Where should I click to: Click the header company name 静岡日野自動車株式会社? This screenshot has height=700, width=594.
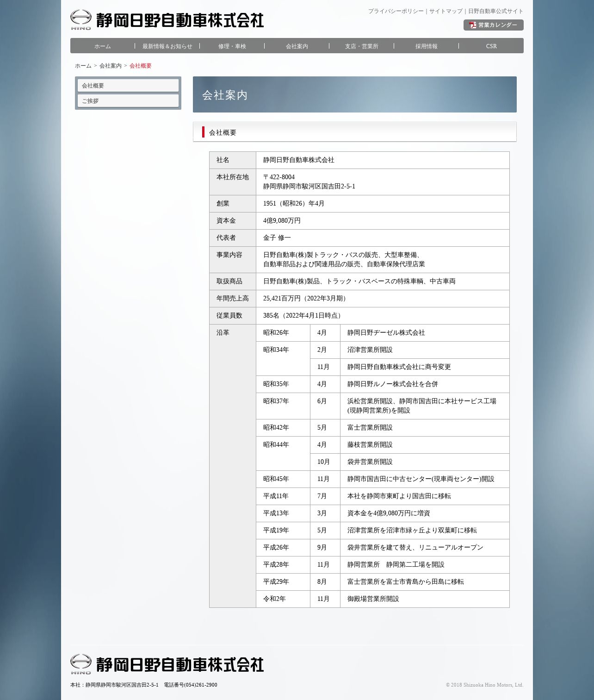pos(180,20)
